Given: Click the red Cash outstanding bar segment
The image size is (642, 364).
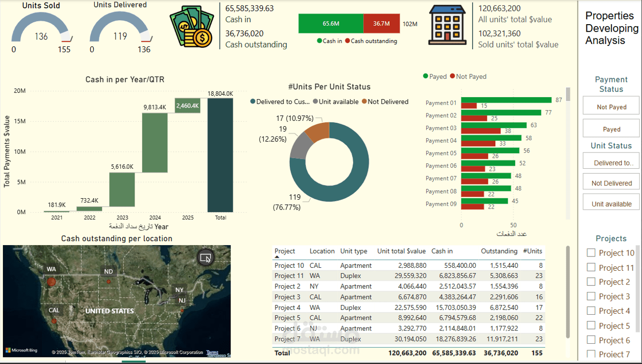Looking at the screenshot, I should coord(381,23).
